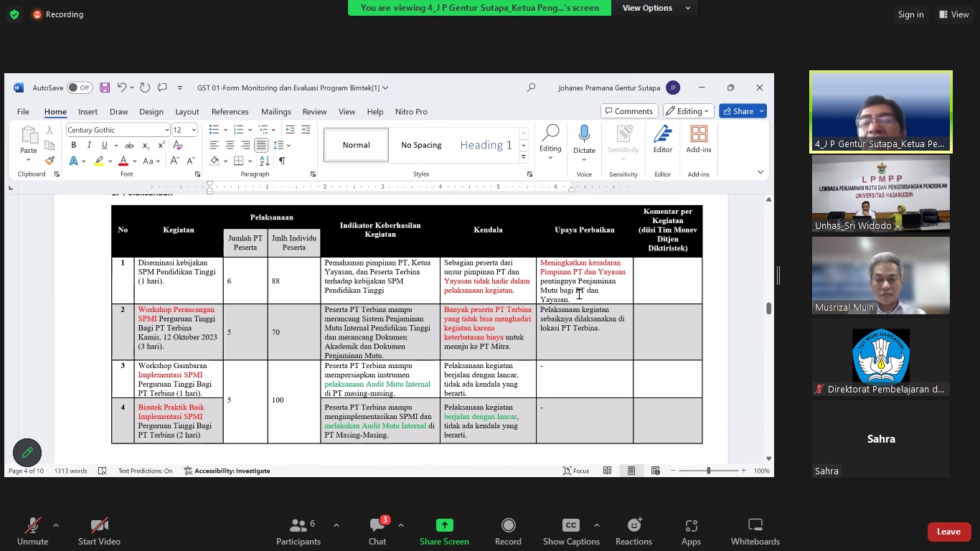
Task: Expand the caret next to Show Captions
Action: pos(597,525)
